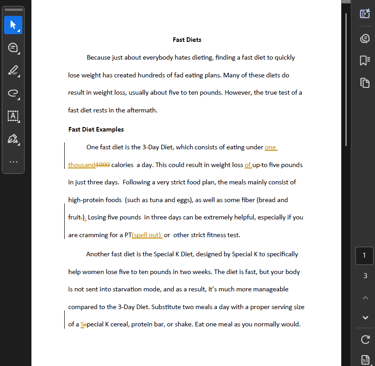This screenshot has height=366, width=375.
Task: Rotate the page view clockwise
Action: point(365,340)
